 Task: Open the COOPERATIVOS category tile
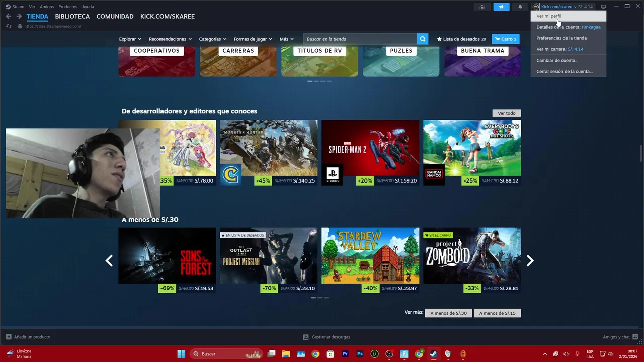click(x=156, y=61)
